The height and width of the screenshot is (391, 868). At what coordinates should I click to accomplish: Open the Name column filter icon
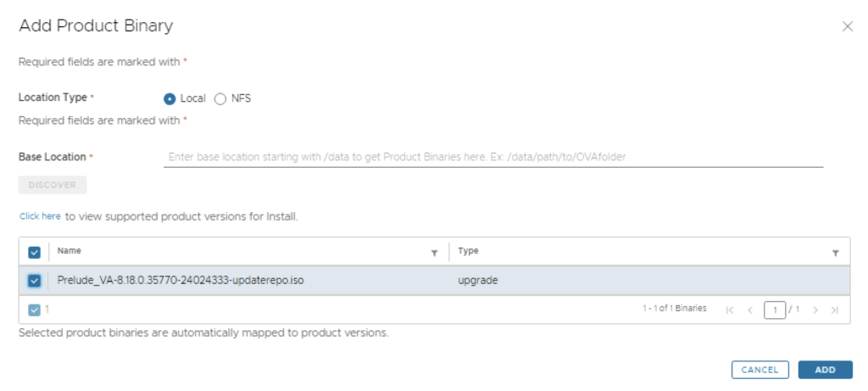(435, 253)
